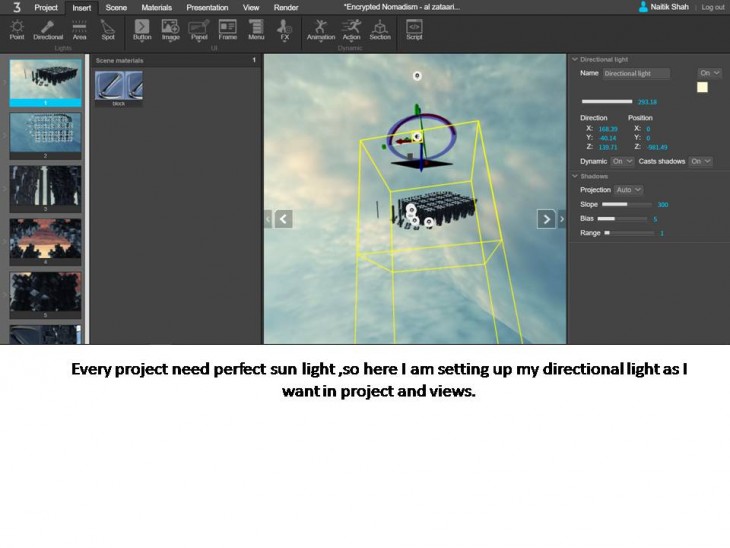Image resolution: width=730 pixels, height=548 pixels.
Task: Click the FX icon in toolbar
Action: coord(284,28)
